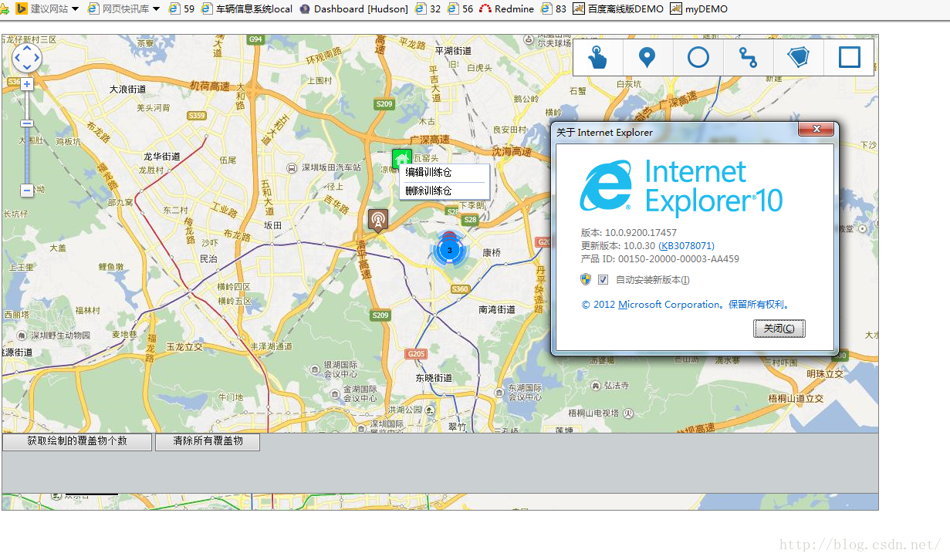Click the 关闭 button in About dialog

coord(779,329)
